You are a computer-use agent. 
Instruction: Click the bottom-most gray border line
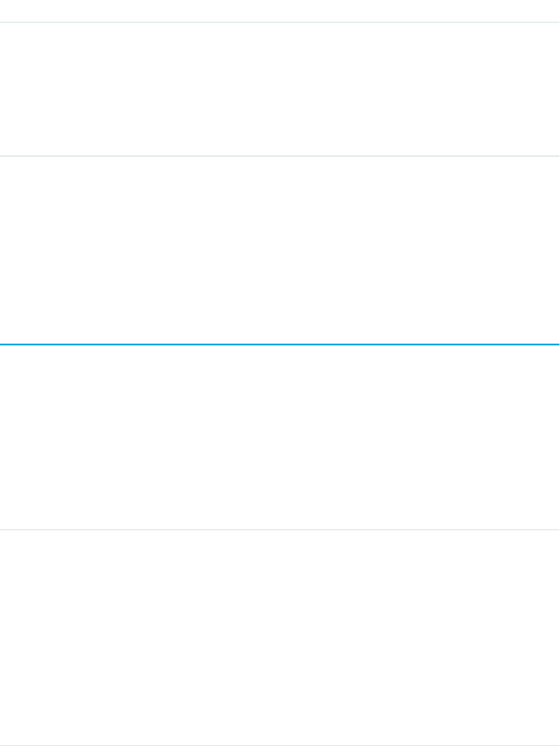pos(280,745)
